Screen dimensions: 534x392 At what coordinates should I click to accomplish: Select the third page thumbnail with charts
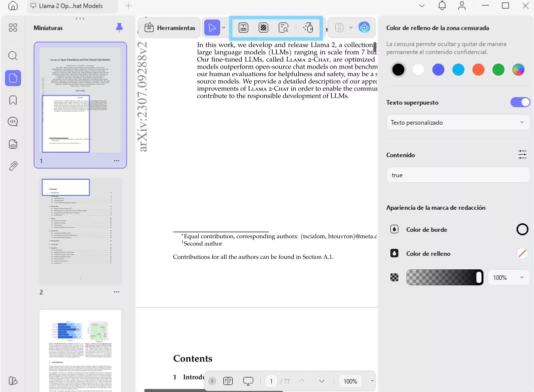[81, 351]
